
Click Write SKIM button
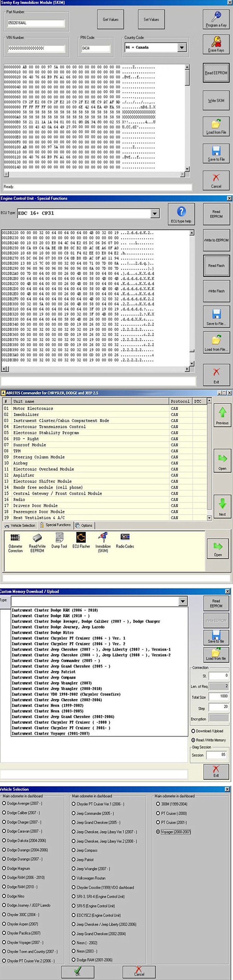(x=216, y=100)
